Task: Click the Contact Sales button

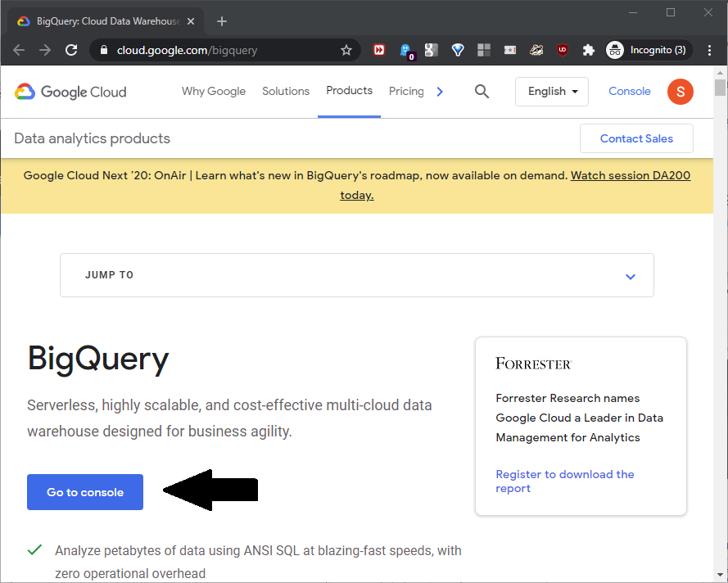Action: 636,138
